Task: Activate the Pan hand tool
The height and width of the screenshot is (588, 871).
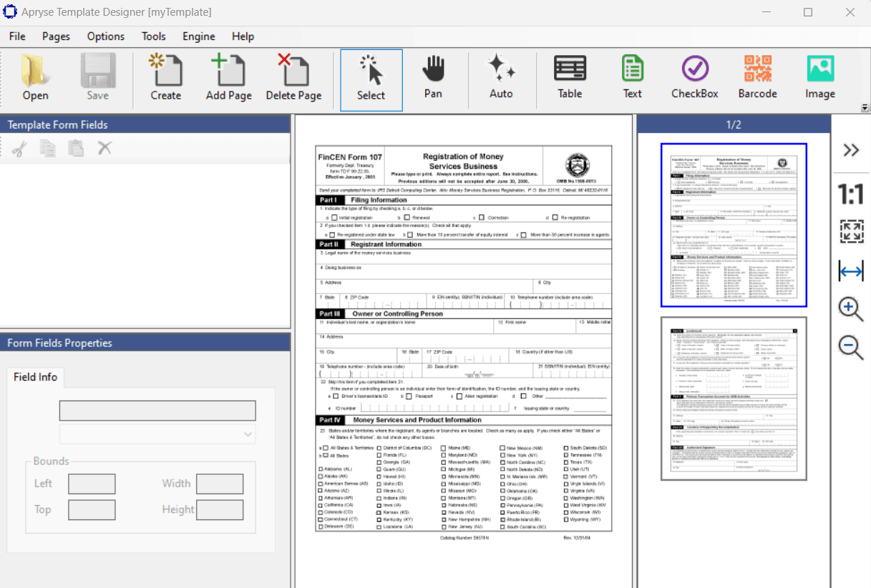Action: (433, 79)
